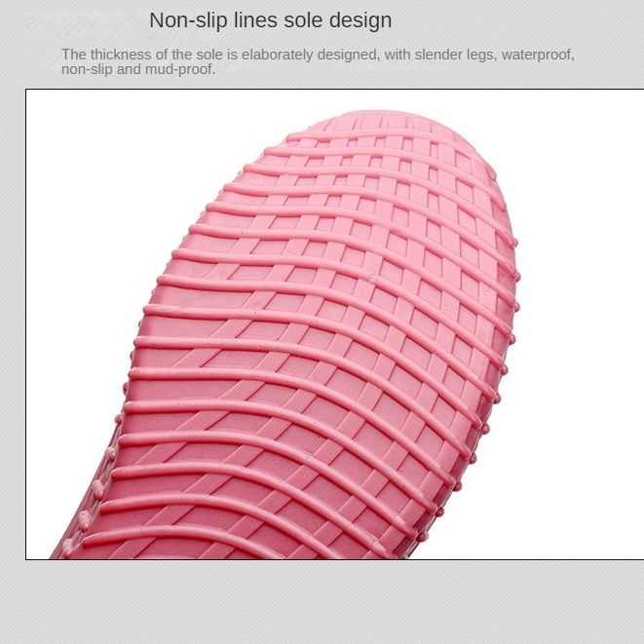The image size is (644, 644).
Task: Click the words "slender legs" in the description
Action: coord(454,55)
